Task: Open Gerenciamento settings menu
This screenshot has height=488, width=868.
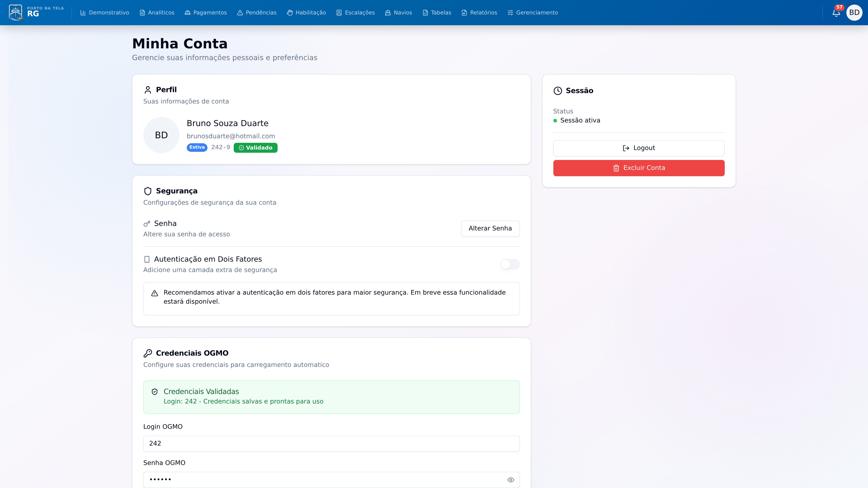Action: pyautogui.click(x=532, y=12)
